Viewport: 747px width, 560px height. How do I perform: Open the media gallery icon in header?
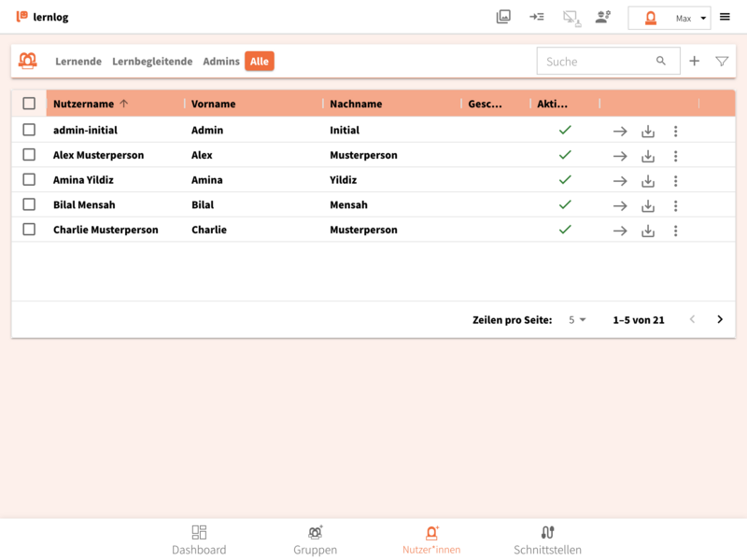(x=503, y=17)
